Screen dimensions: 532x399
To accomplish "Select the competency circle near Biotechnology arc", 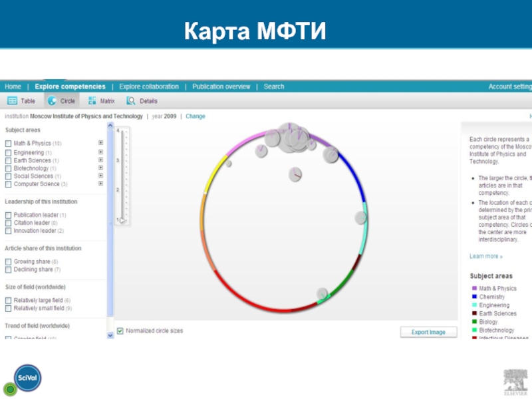I will pyautogui.click(x=322, y=294).
